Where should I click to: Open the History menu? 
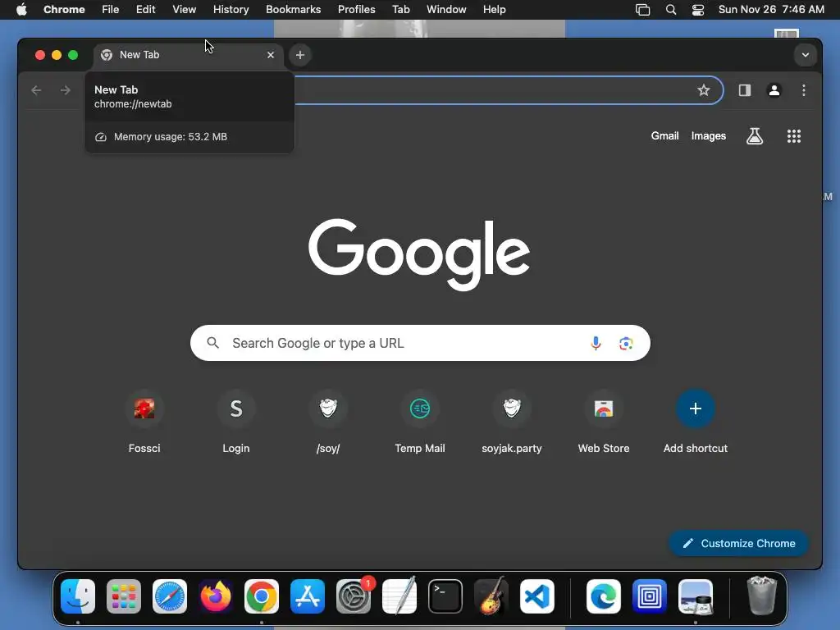tap(231, 10)
